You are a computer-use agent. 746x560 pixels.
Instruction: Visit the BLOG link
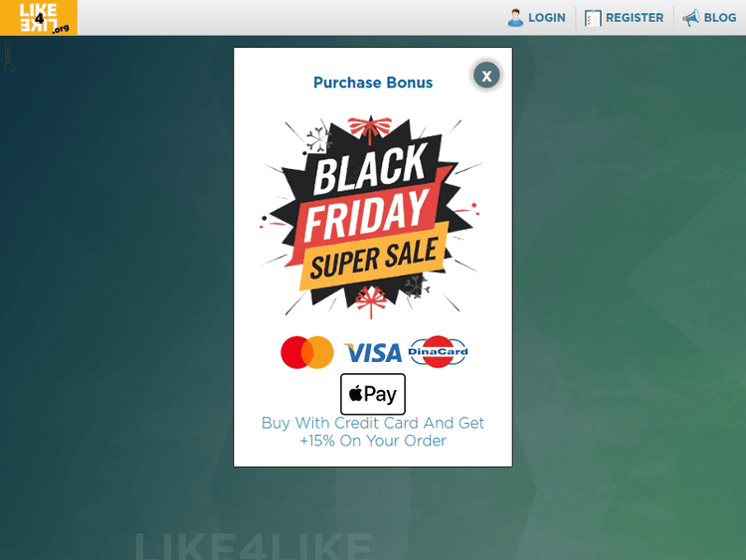coord(720,18)
